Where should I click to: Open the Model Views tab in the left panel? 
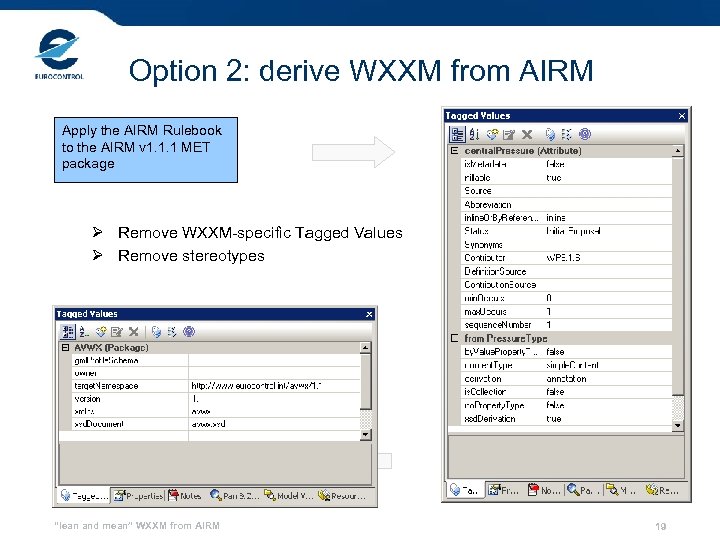pos(289,496)
